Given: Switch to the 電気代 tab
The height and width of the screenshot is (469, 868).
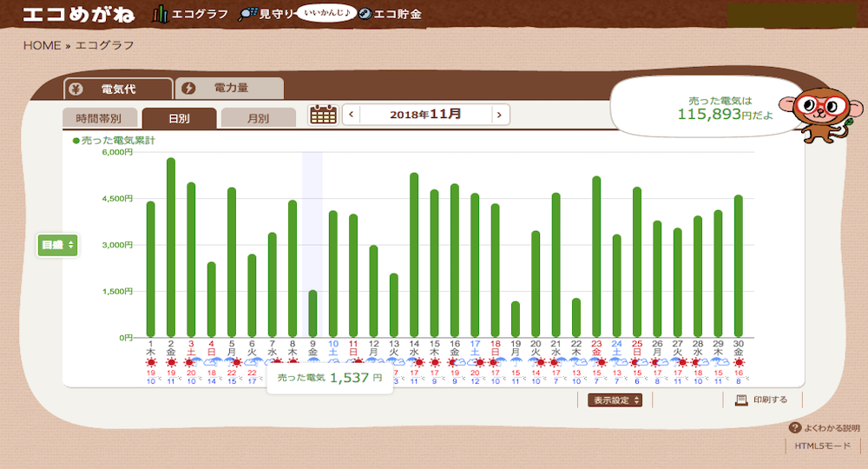Looking at the screenshot, I should pyautogui.click(x=118, y=89).
